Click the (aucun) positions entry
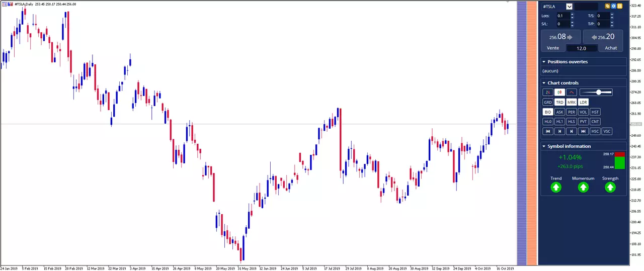 coord(550,71)
